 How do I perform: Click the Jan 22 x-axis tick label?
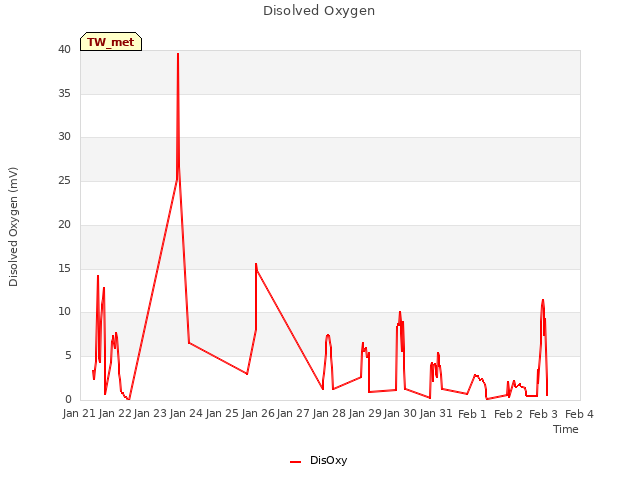click(115, 413)
